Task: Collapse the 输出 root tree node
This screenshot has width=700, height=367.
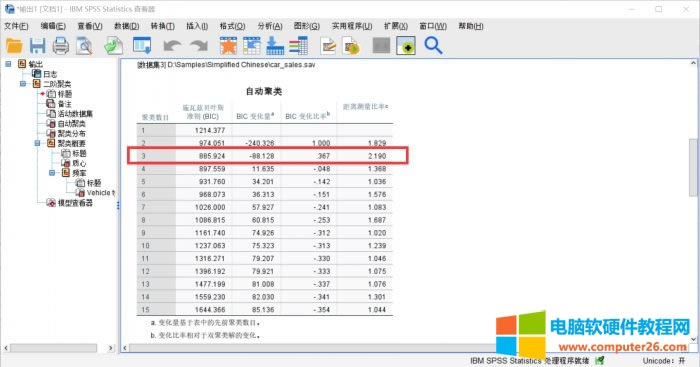Action: click(8, 64)
